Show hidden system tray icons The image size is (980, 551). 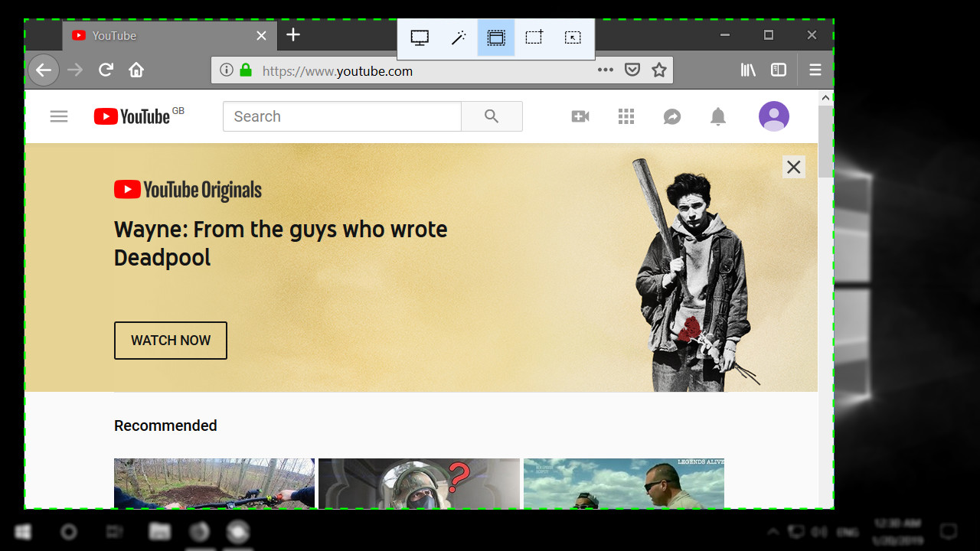coord(773,532)
